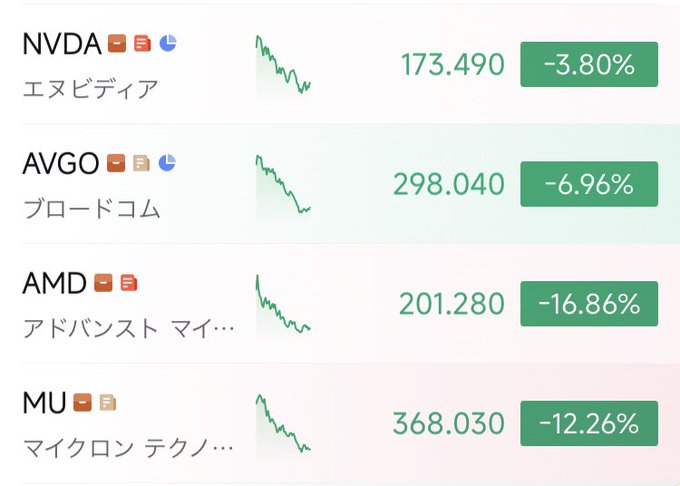
Task: View the AMD mini trend chart
Action: coord(283,305)
